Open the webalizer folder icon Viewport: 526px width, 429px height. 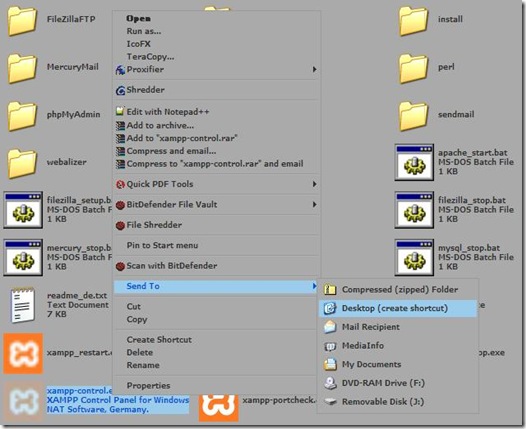click(22, 163)
